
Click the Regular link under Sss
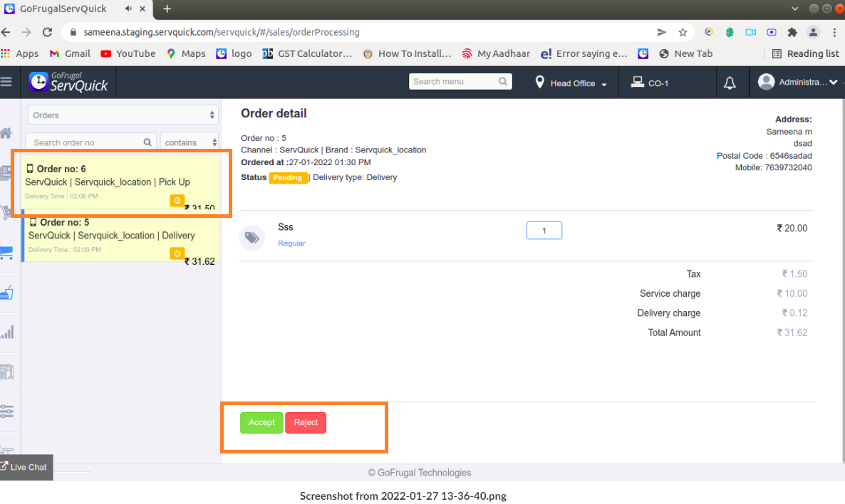[x=291, y=243]
